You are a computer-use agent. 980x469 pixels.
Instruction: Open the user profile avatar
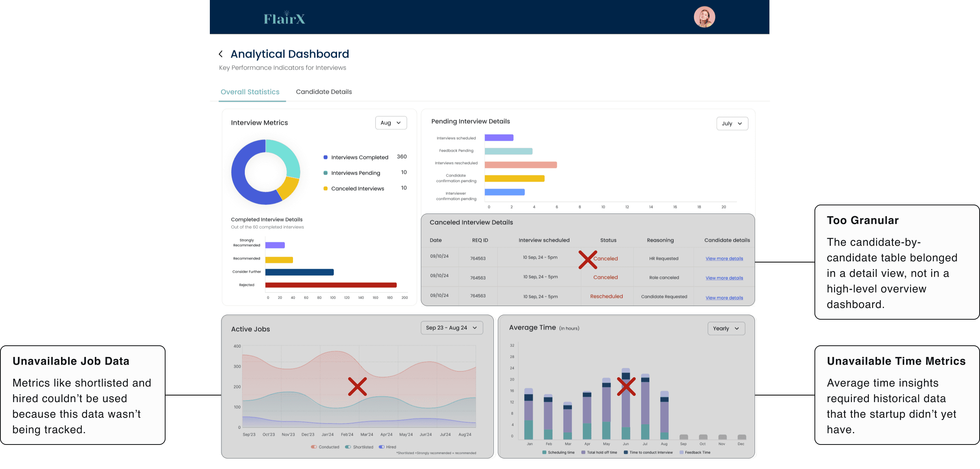704,17
